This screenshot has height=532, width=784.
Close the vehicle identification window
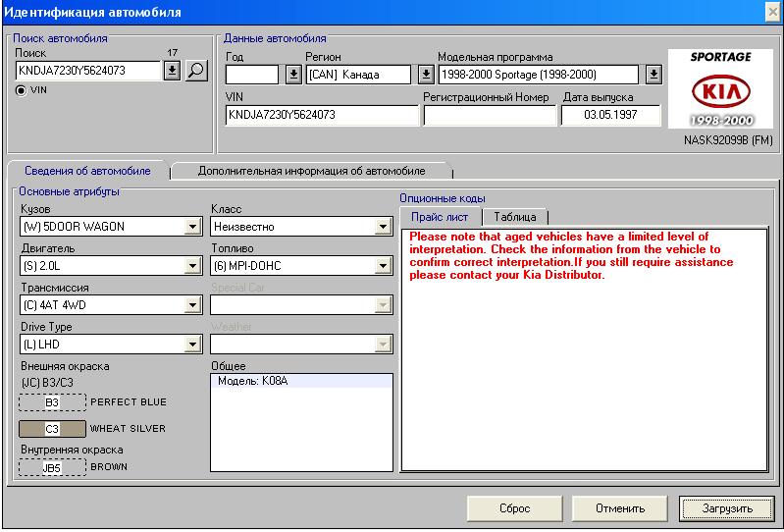click(771, 10)
